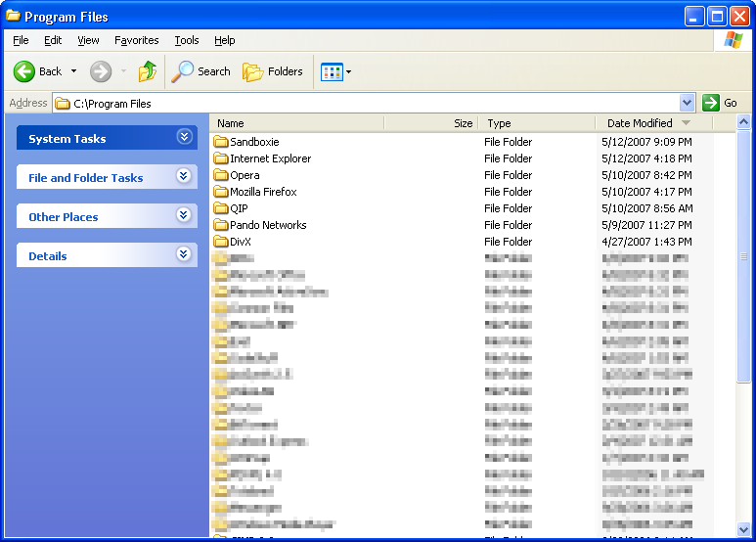Click the Forward arrow icon
Viewport: 756px width, 542px height.
click(x=101, y=71)
